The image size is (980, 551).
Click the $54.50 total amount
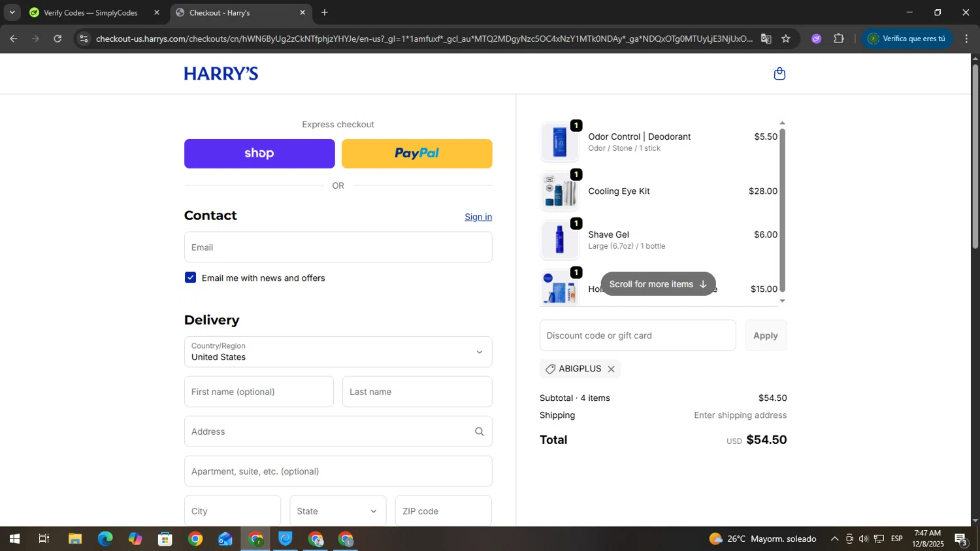766,440
